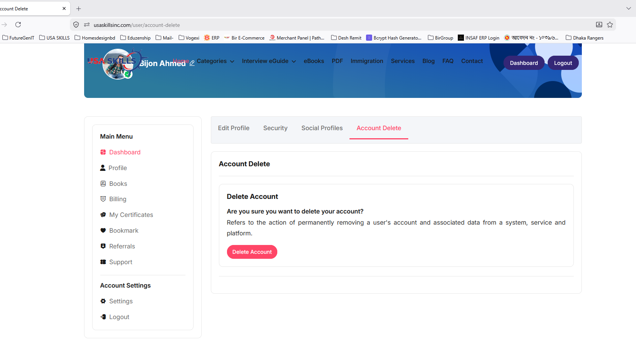
Task: Open the Dhaka Rangers bookmarks folder
Action: tap(585, 38)
